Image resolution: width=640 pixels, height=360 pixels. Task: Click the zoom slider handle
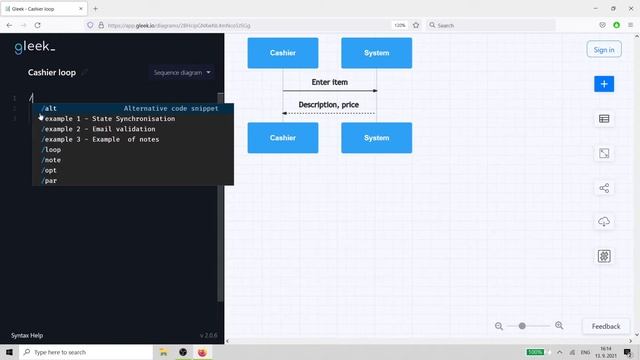522,326
